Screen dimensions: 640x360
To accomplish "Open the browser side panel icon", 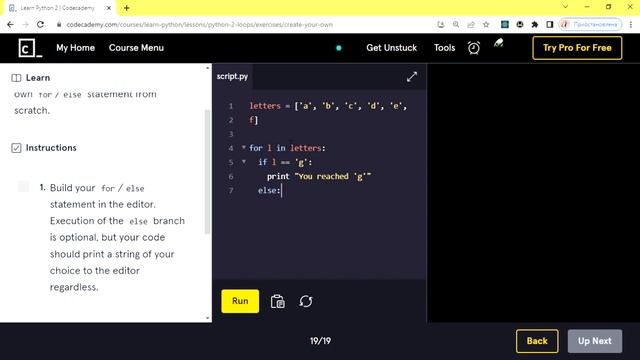I will 550,24.
